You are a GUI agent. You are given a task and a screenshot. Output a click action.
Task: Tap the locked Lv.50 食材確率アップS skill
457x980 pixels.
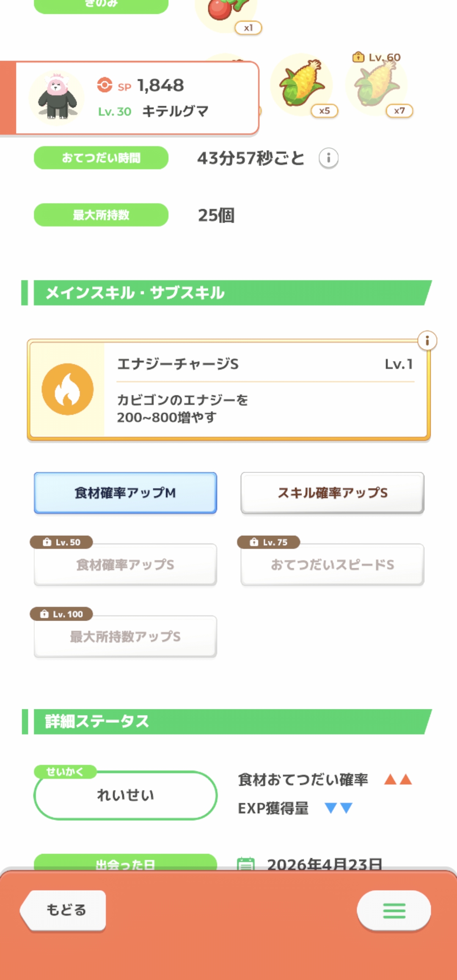click(x=125, y=564)
